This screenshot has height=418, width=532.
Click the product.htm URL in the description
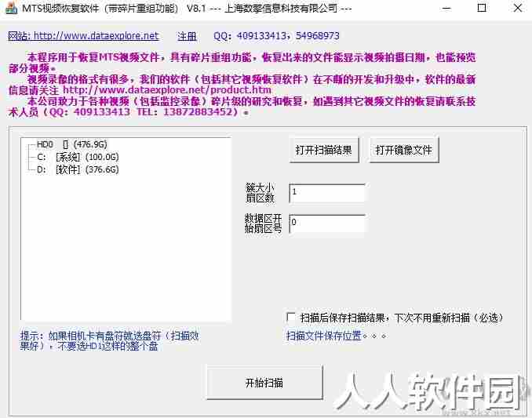167,90
